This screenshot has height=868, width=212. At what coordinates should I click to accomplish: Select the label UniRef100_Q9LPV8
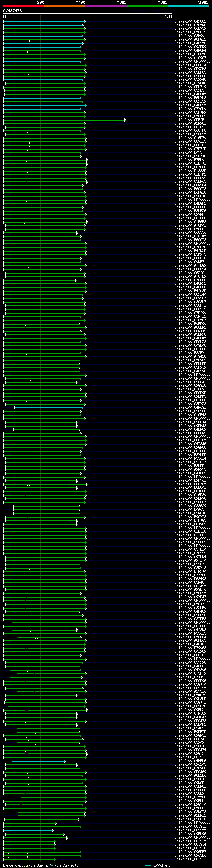pyautogui.click(x=190, y=498)
